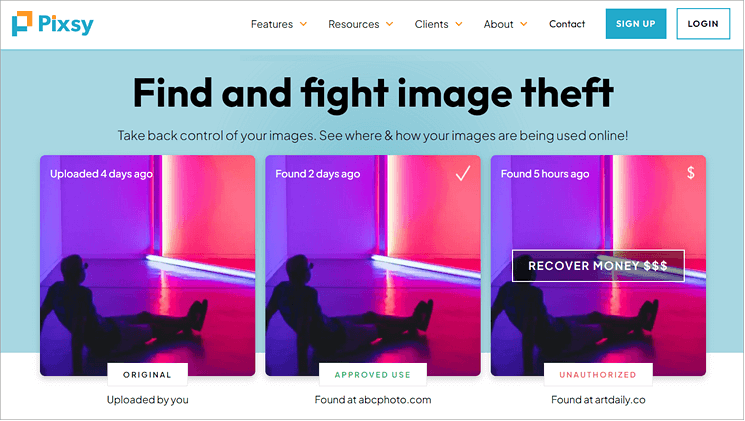Click the dollar sign icon on unauthorized image
Image resolution: width=745 pixels, height=421 pixels.
(690, 172)
